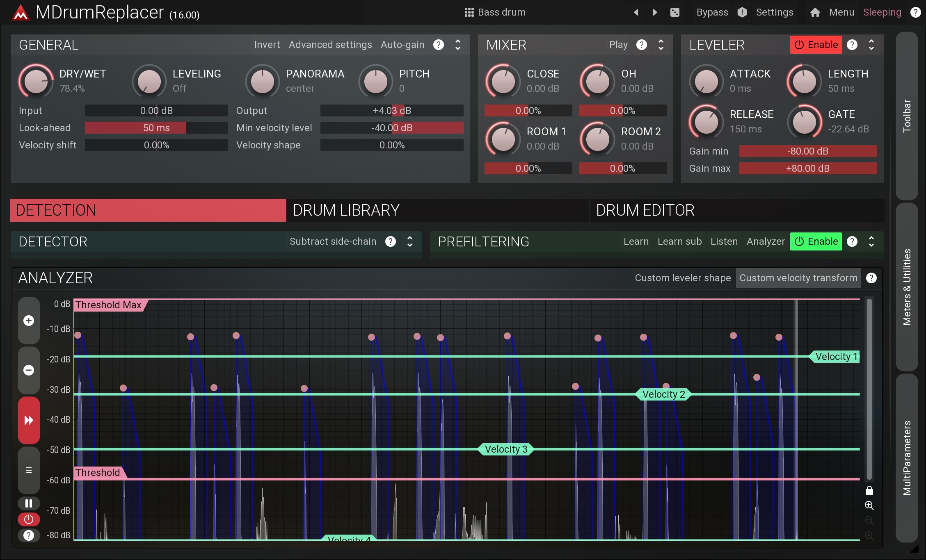Toggle Bypass for the plugin
Viewport: 926px width, 560px height.
pyautogui.click(x=712, y=12)
